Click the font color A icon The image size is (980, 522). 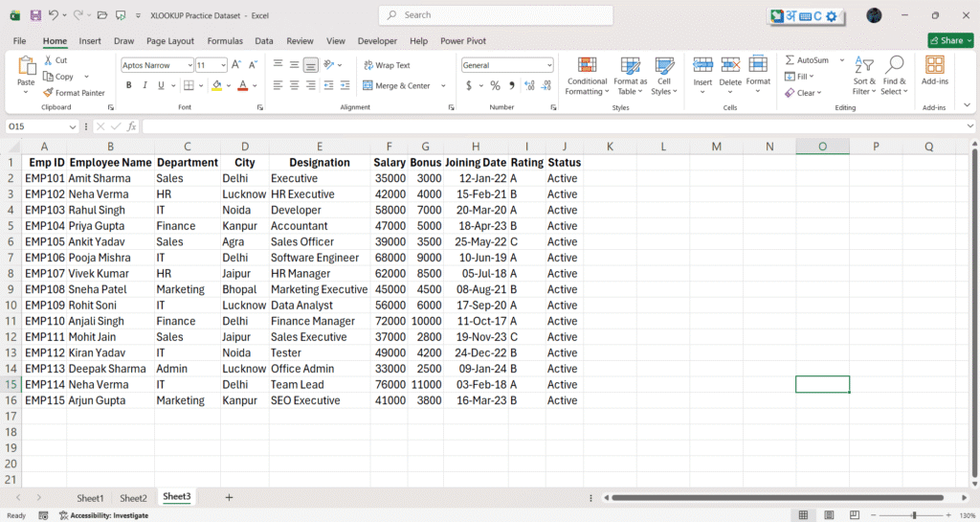243,85
